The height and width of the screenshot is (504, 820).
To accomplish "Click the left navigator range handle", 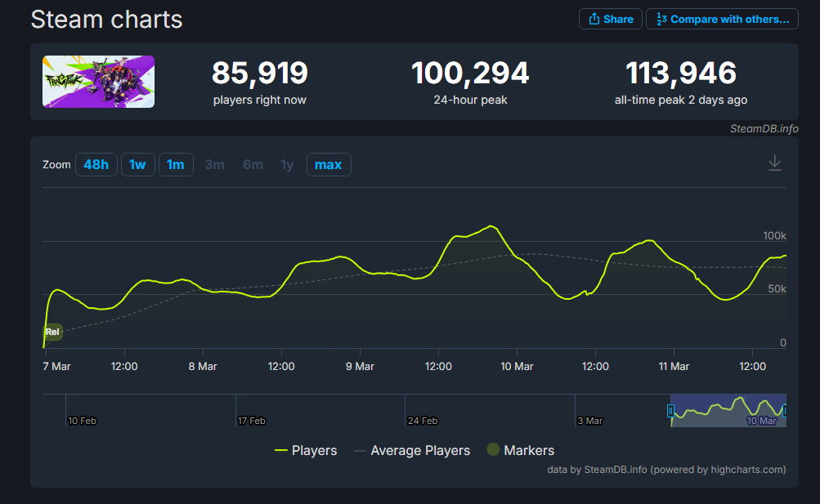I will [x=671, y=411].
